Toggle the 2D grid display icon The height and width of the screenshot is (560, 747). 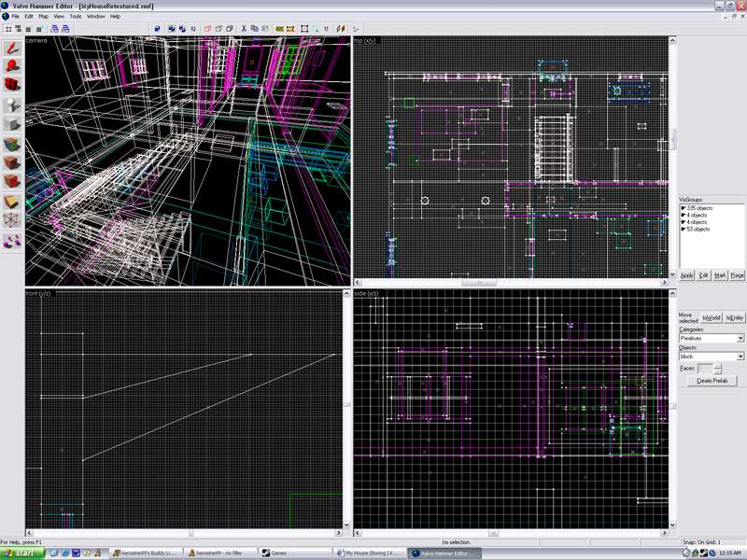(x=7, y=29)
